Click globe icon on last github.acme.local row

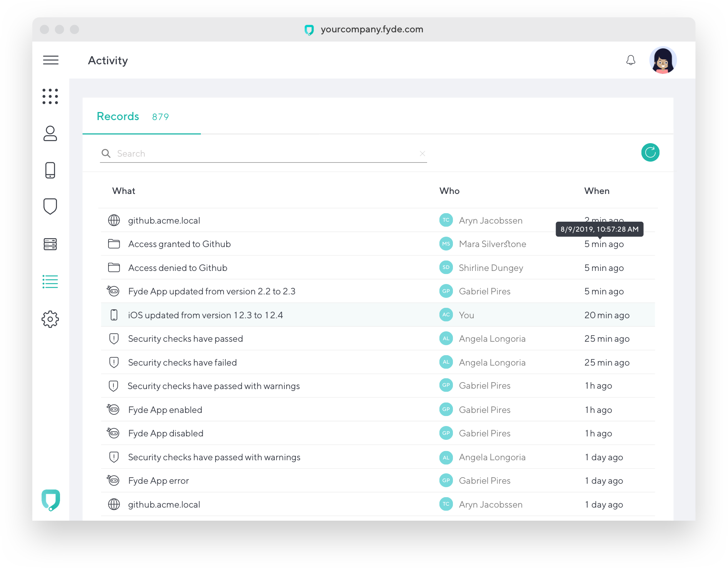tap(114, 504)
